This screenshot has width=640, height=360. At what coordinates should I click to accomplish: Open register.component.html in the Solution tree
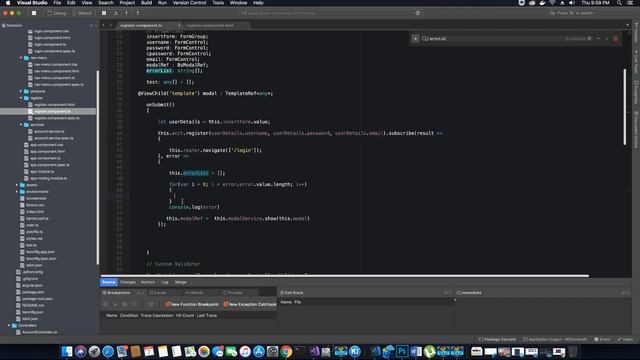click(x=55, y=105)
